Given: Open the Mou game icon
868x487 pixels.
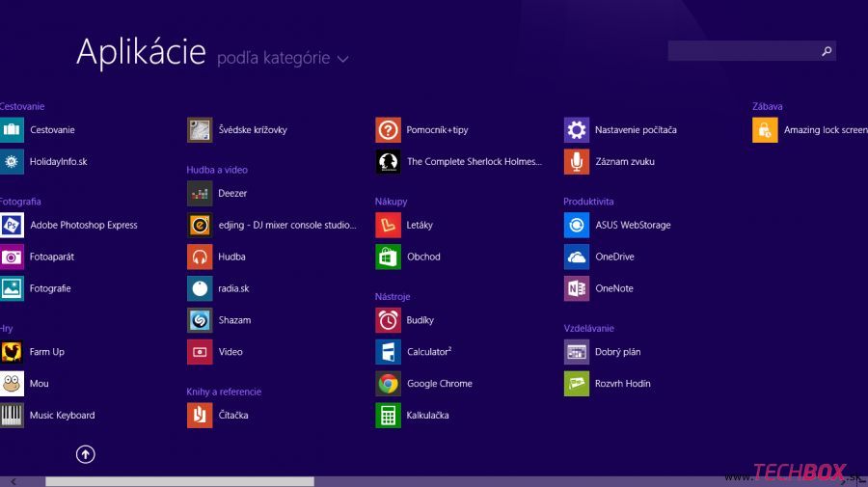Looking at the screenshot, I should (x=12, y=384).
